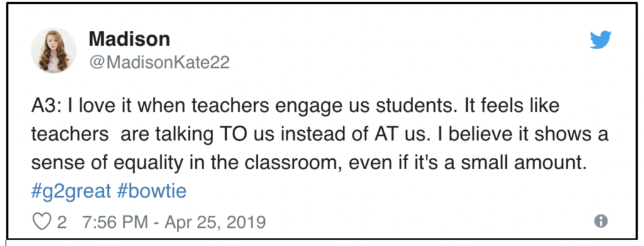
Task: Click the A3: label in the tweet
Action: point(47,106)
